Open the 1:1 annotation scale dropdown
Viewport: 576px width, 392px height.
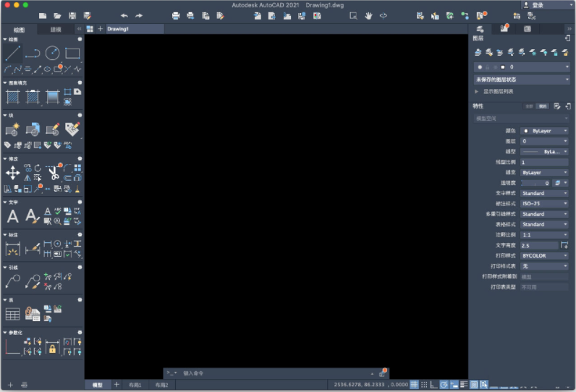point(544,234)
